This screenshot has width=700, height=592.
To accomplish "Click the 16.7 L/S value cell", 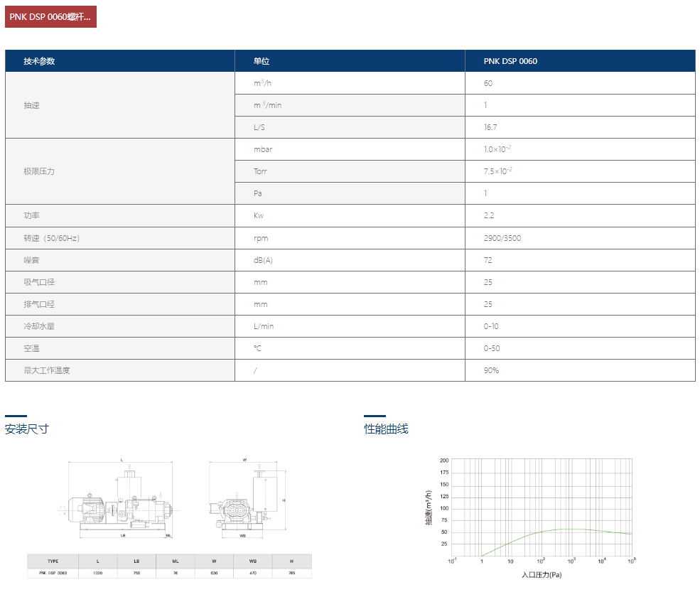I will (x=490, y=127).
